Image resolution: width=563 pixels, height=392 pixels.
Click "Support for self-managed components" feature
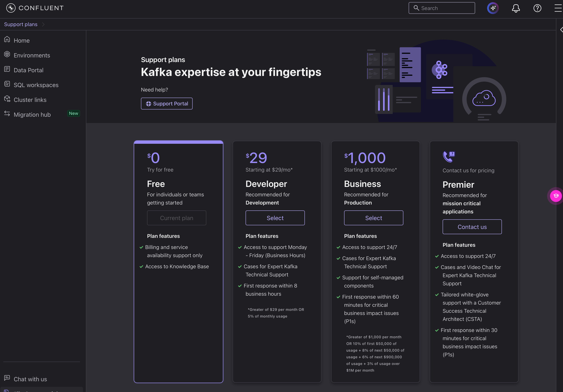(x=373, y=282)
